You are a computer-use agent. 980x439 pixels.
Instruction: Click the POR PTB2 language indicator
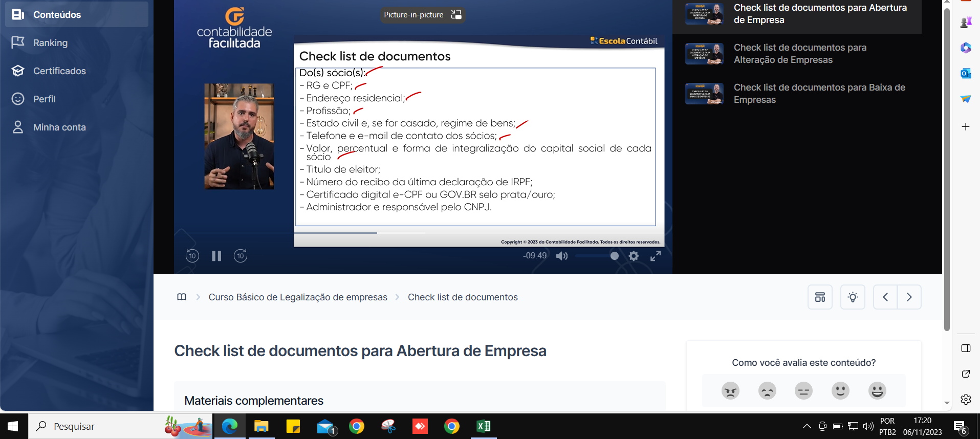click(x=887, y=426)
